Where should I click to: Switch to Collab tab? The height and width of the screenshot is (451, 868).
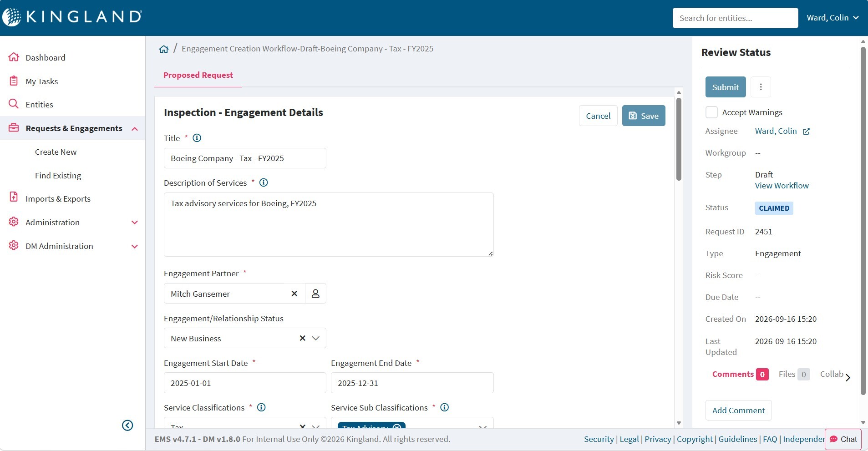point(832,374)
